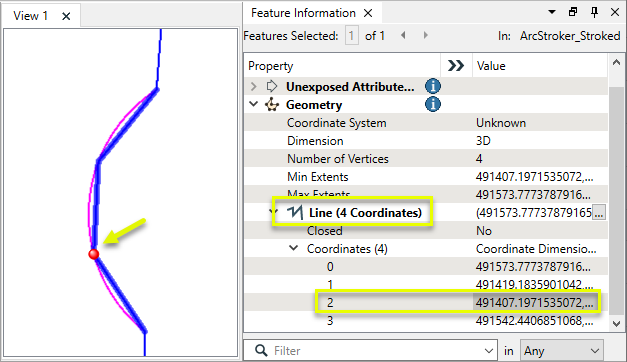
Task: Go to the previous selected feature
Action: (403, 35)
